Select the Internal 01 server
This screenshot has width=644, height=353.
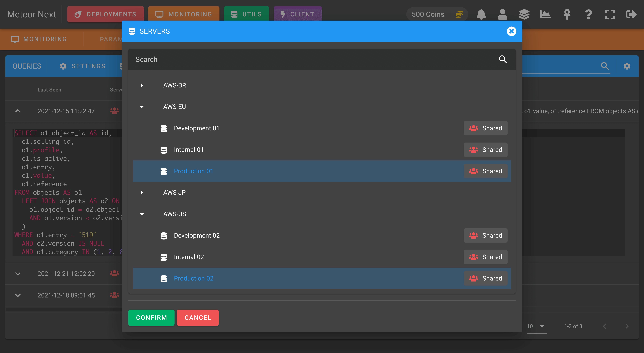click(x=322, y=150)
